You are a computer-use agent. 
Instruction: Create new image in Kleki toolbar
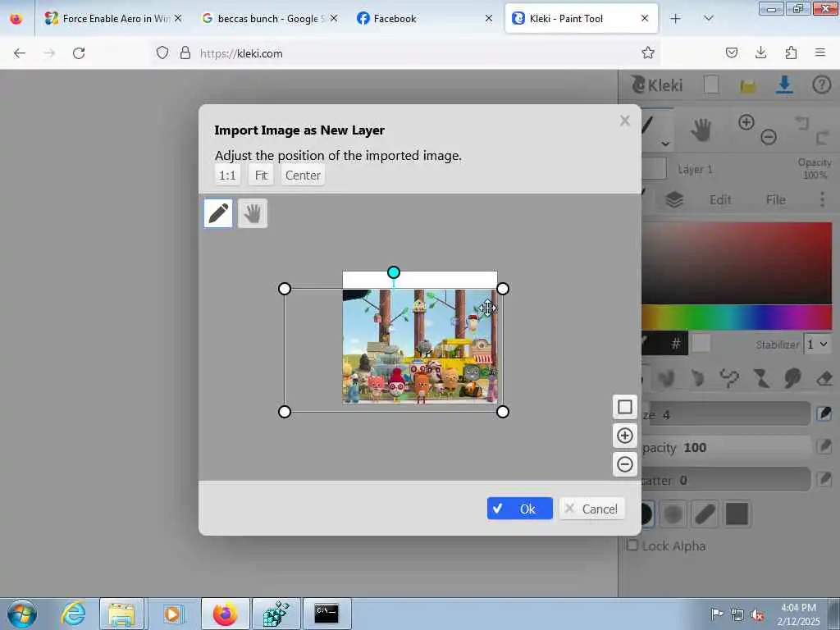[711, 84]
